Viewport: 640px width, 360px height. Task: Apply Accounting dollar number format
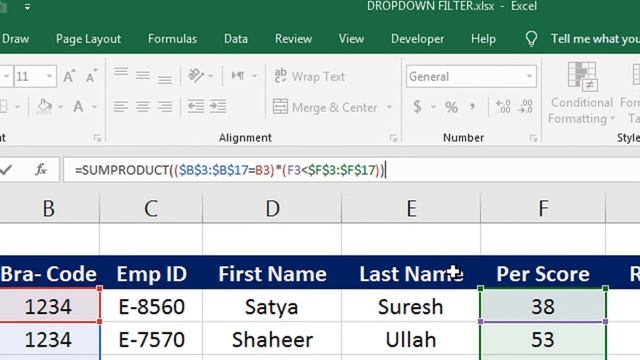417,107
